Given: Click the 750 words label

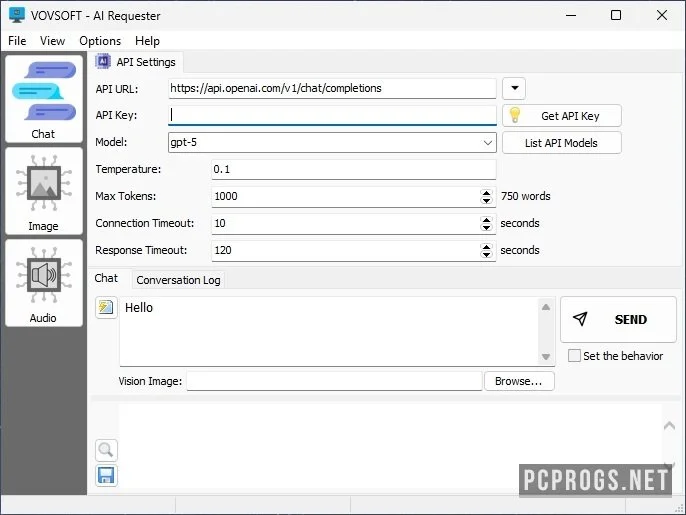Looking at the screenshot, I should click(525, 196).
